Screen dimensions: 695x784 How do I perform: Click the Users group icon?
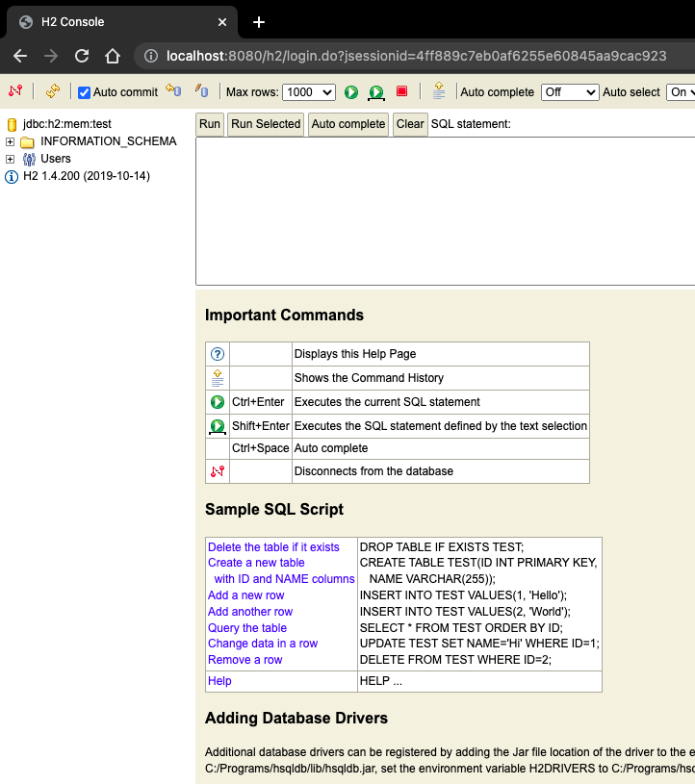coord(29,160)
